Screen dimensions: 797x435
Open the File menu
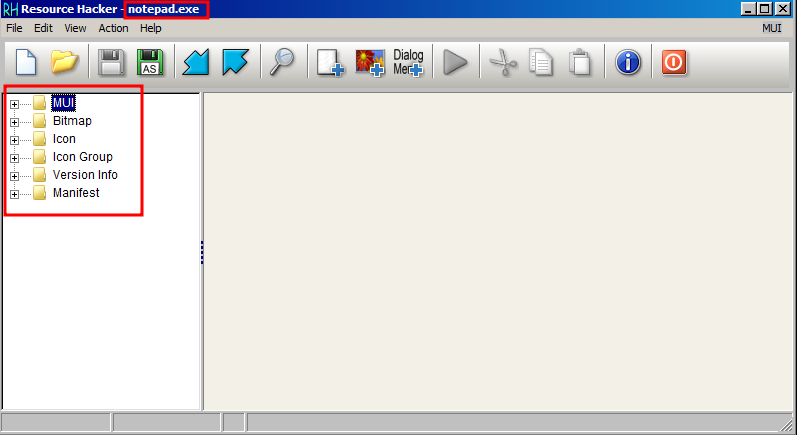pos(14,28)
